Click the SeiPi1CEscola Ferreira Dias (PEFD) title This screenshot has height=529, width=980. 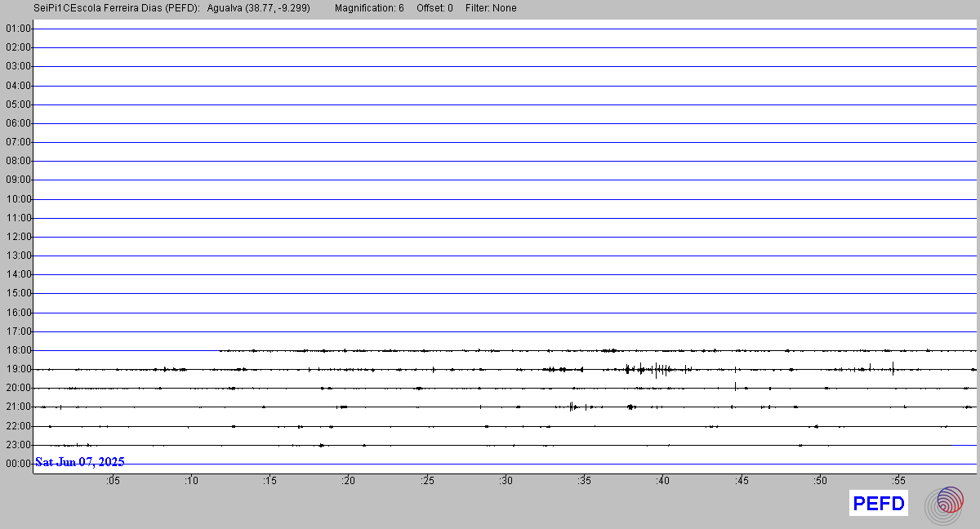click(x=117, y=8)
